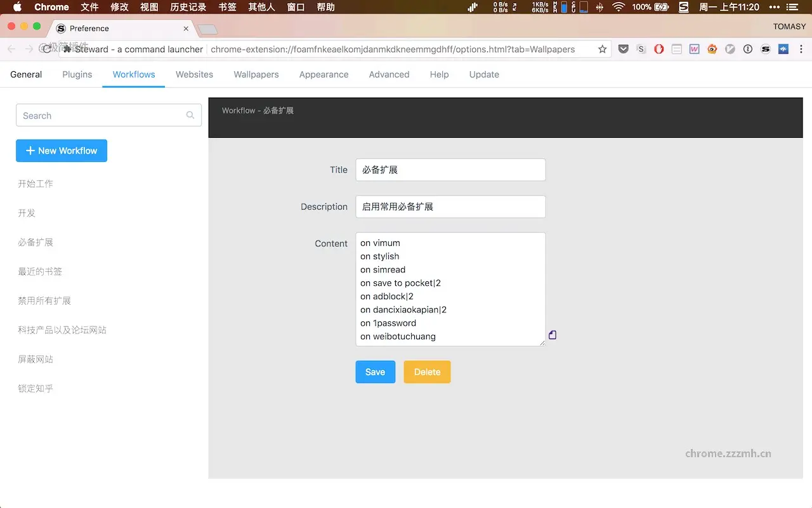Open the 书签 menu in the menu bar

226,7
